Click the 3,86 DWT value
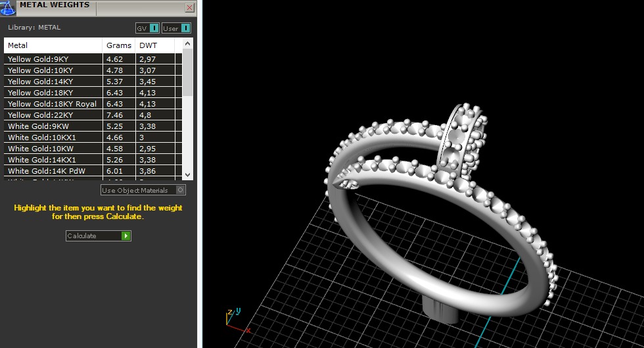 point(147,170)
